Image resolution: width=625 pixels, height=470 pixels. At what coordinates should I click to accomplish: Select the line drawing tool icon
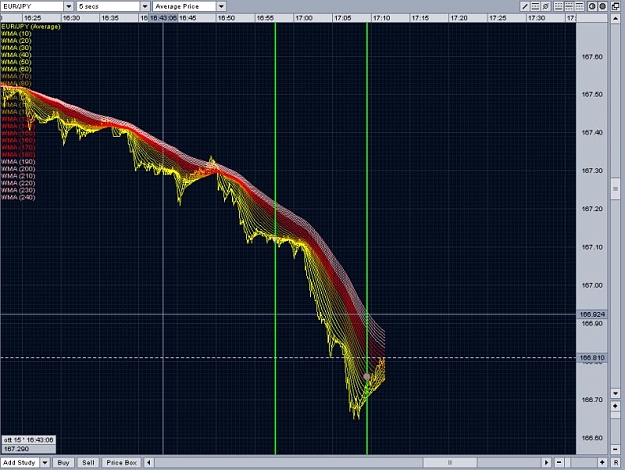525,6
